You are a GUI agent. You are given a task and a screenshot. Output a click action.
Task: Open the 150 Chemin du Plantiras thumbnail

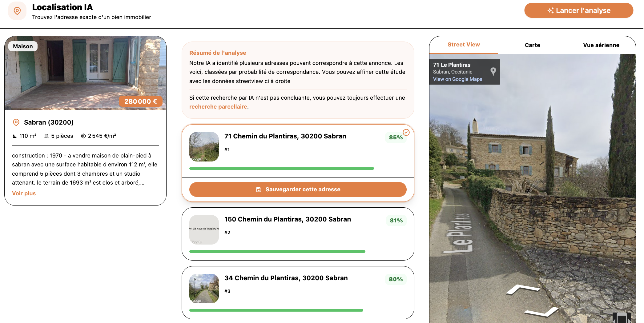point(204,230)
